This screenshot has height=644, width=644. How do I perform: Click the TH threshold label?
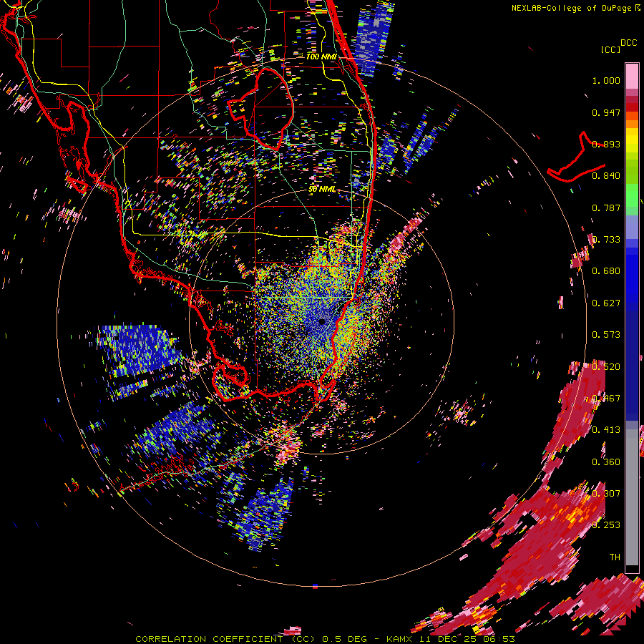[x=615, y=557]
